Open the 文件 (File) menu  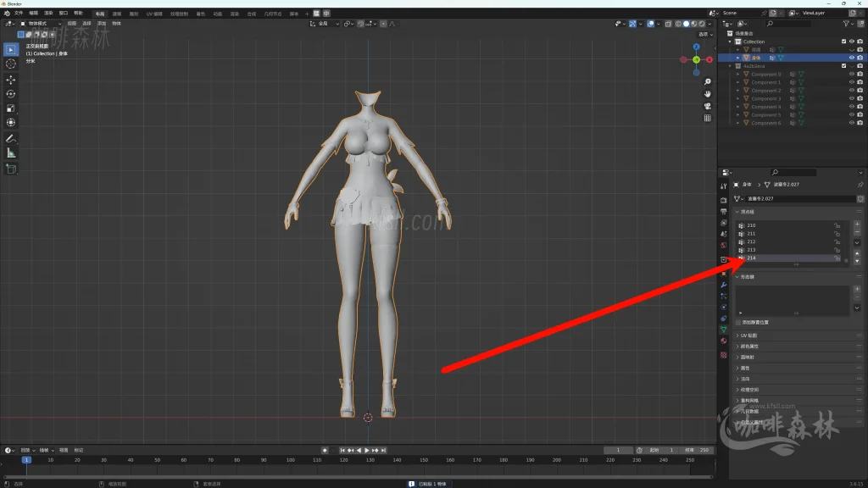19,14
